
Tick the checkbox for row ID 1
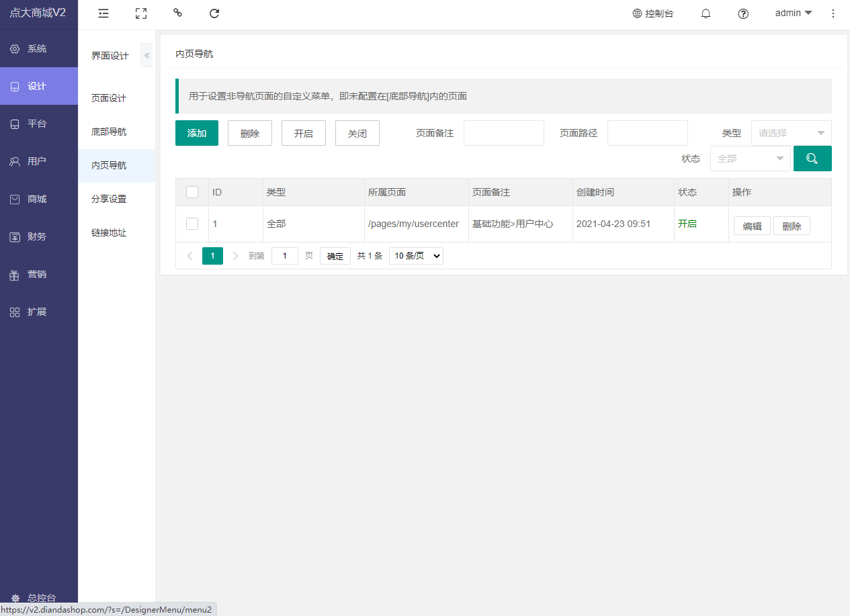[x=192, y=224]
